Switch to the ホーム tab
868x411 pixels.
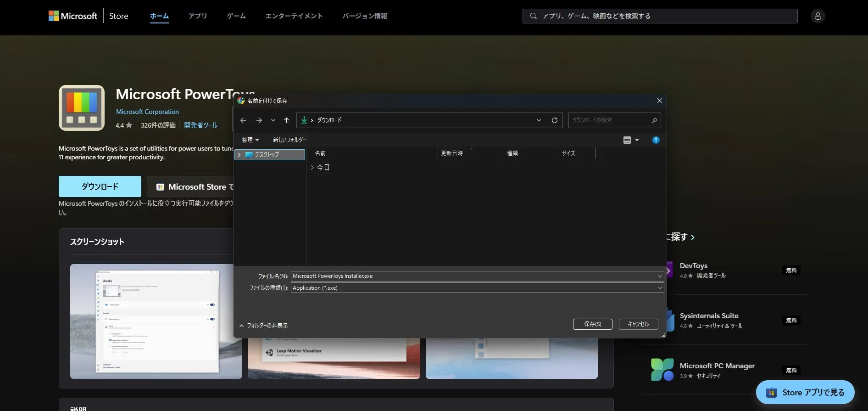click(159, 16)
